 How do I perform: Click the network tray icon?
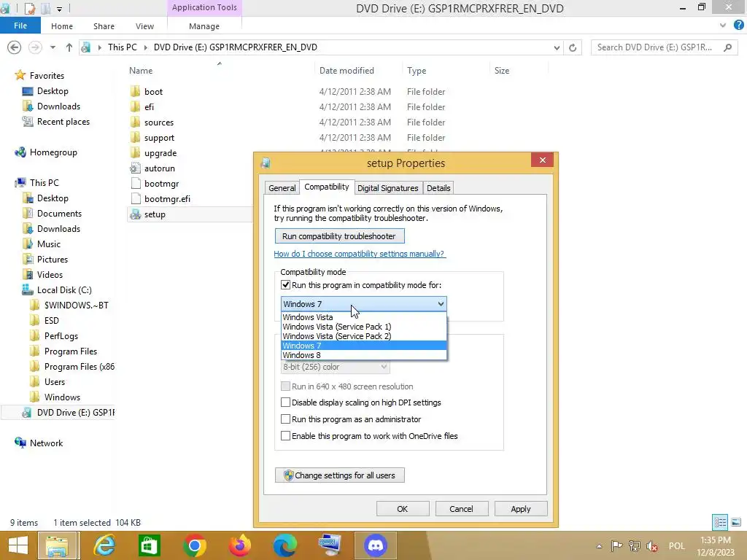tap(634, 545)
